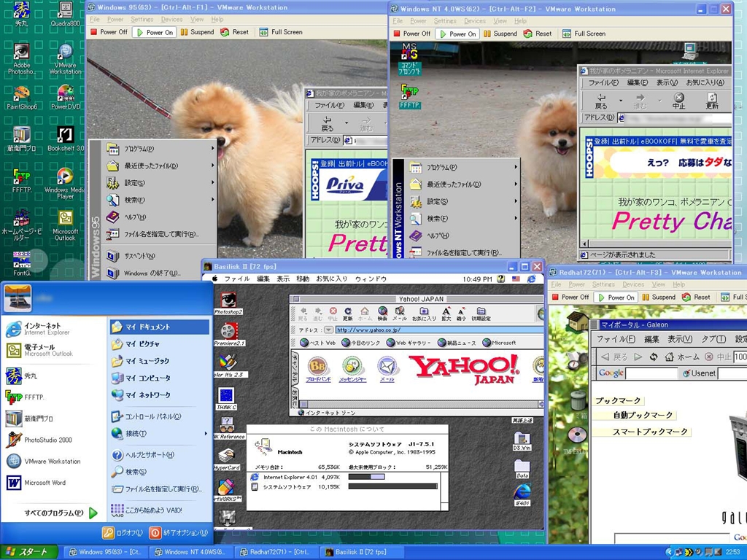Screen dimensions: 747x560
Task: Open the FFFTP icon on Windows NT desktop
Action: pyautogui.click(x=410, y=97)
